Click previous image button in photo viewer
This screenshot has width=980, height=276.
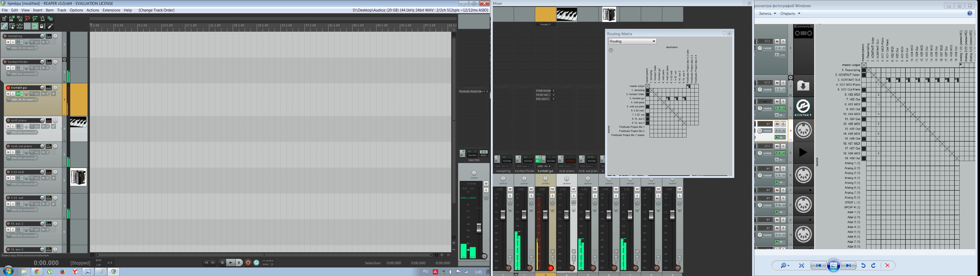click(818, 265)
